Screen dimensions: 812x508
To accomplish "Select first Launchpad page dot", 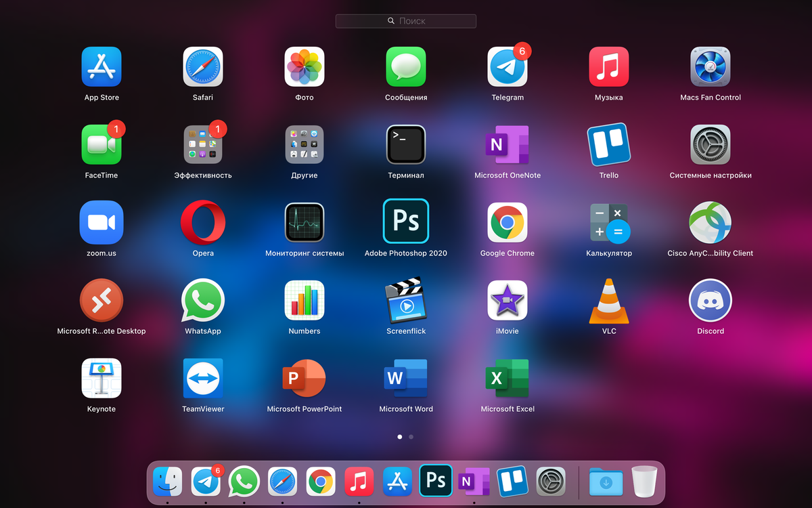I will [399, 437].
